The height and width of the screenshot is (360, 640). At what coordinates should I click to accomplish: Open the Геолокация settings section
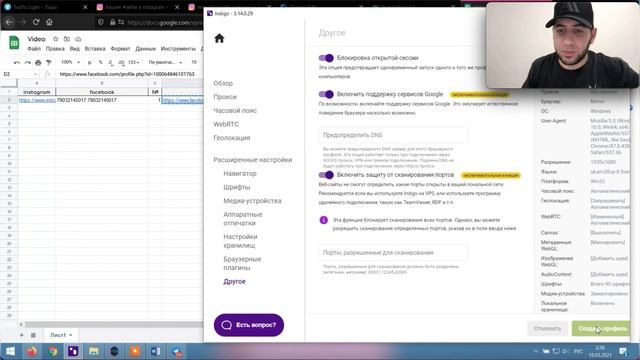pyautogui.click(x=232, y=138)
